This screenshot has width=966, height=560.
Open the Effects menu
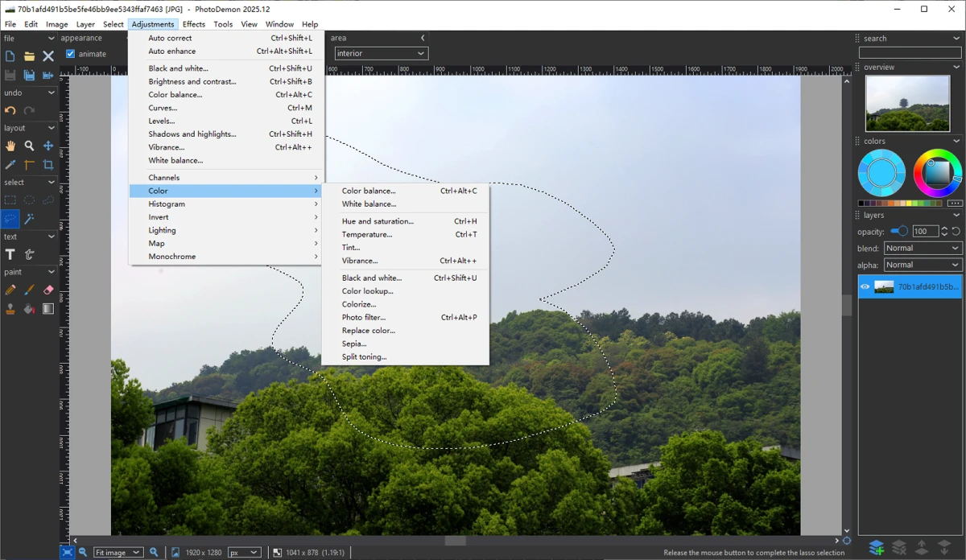click(194, 24)
